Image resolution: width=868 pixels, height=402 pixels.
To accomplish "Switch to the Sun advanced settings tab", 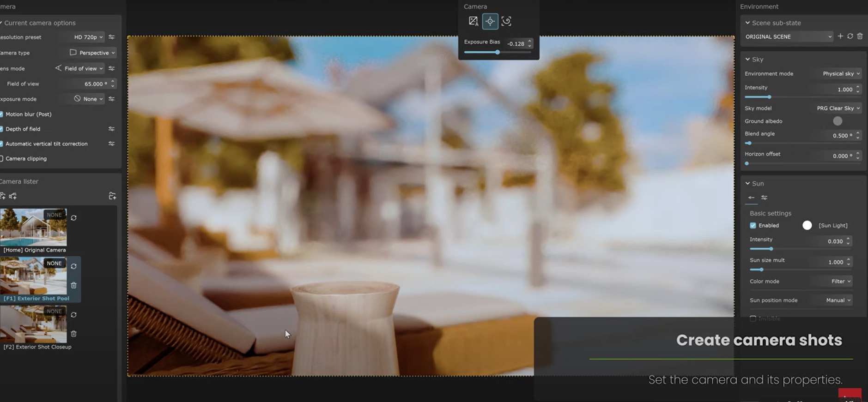I will tap(765, 198).
